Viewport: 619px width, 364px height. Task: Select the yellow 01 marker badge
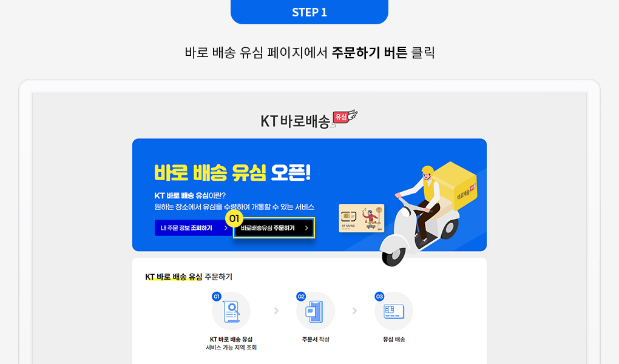(x=234, y=218)
